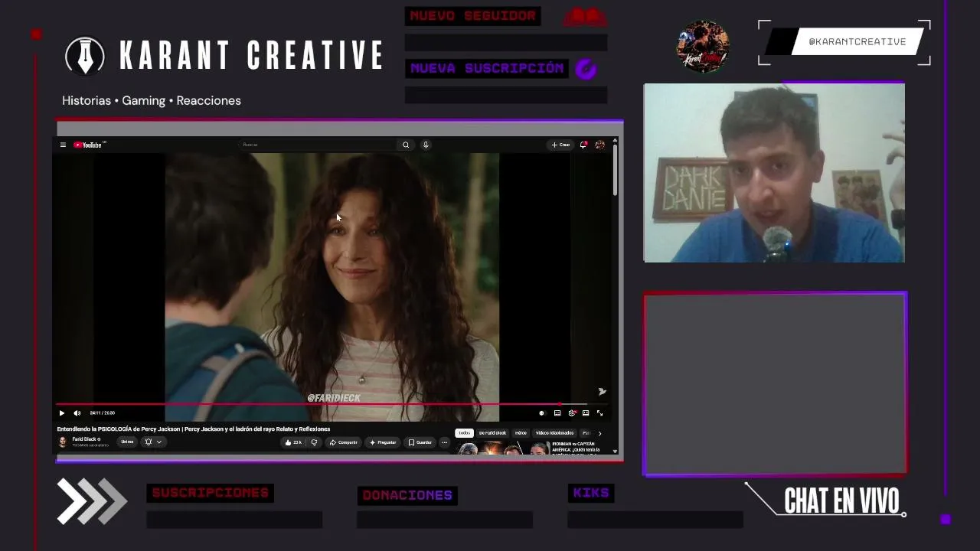Open the YouTube hamburger guide menu
Image resolution: width=980 pixels, height=551 pixels.
coord(63,145)
